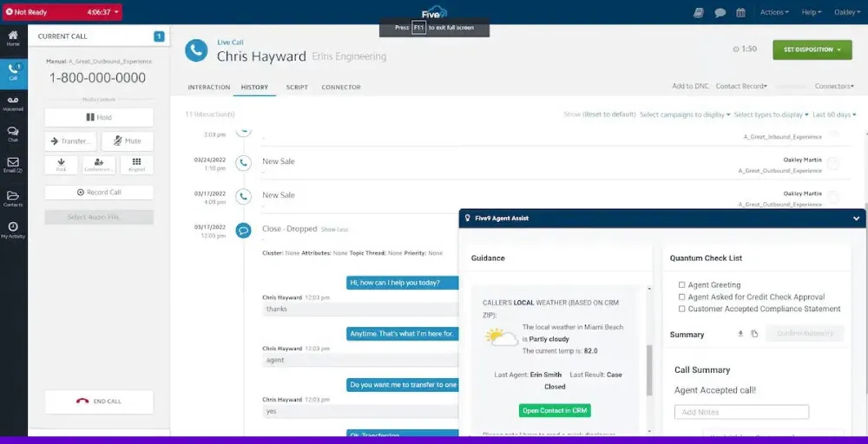Open the Home sidebar icon
This screenshot has width=868, height=444.
pyautogui.click(x=13, y=37)
